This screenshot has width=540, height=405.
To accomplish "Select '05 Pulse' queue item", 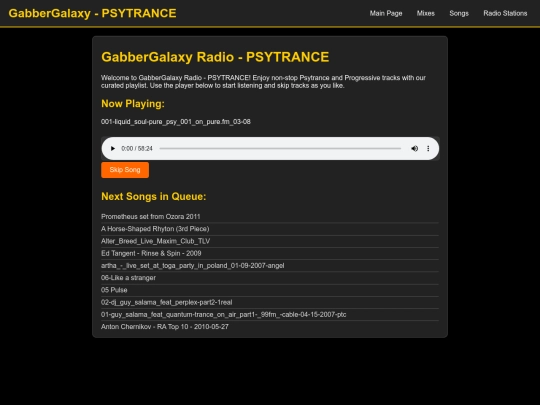I will coord(270,290).
